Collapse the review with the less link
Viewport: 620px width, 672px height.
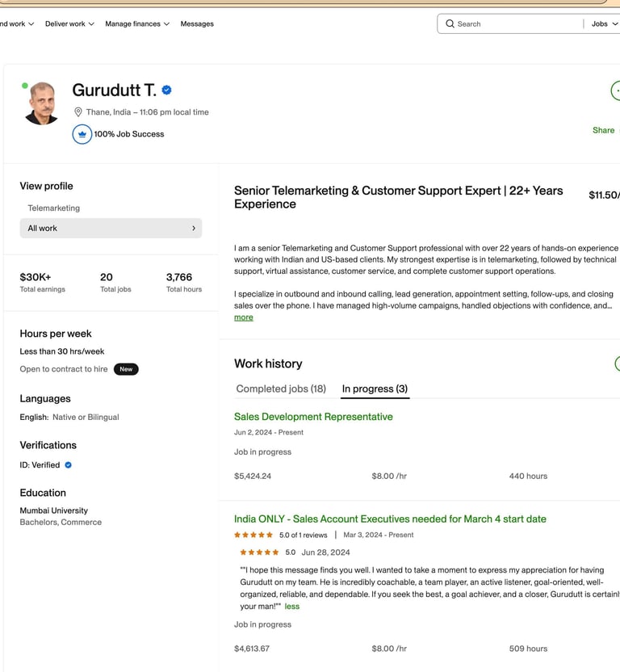pyautogui.click(x=291, y=607)
